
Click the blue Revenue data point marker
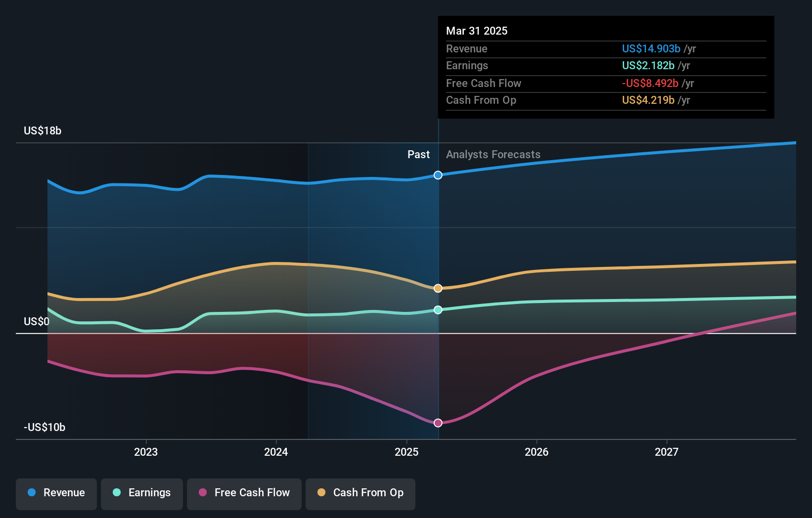click(x=438, y=175)
